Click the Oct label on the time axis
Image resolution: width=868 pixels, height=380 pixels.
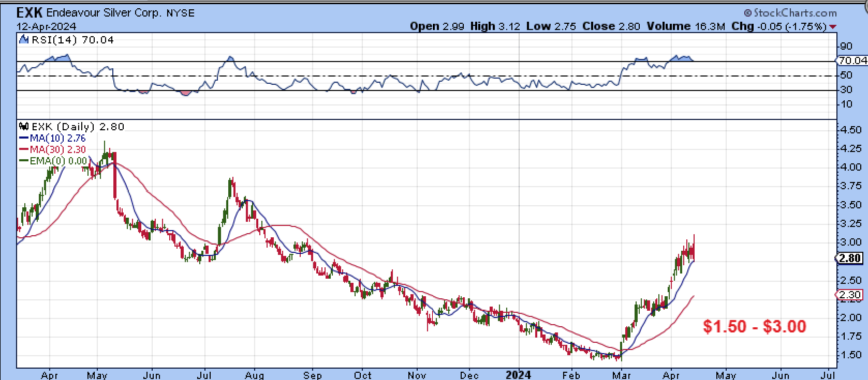tap(363, 375)
